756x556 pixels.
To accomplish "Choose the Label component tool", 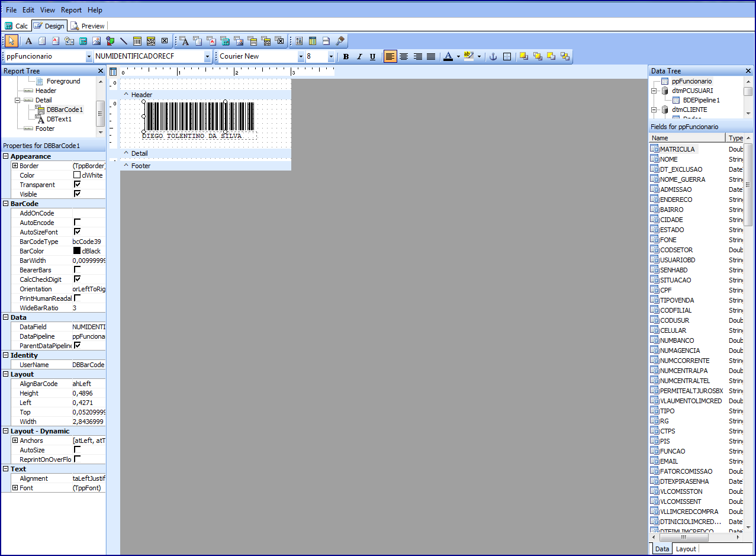I will point(28,41).
